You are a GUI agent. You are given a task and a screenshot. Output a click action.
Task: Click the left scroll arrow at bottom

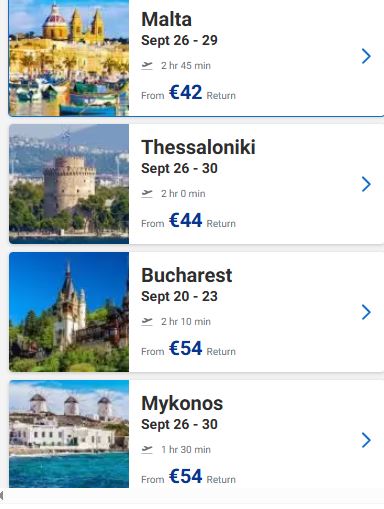[x=2, y=496]
